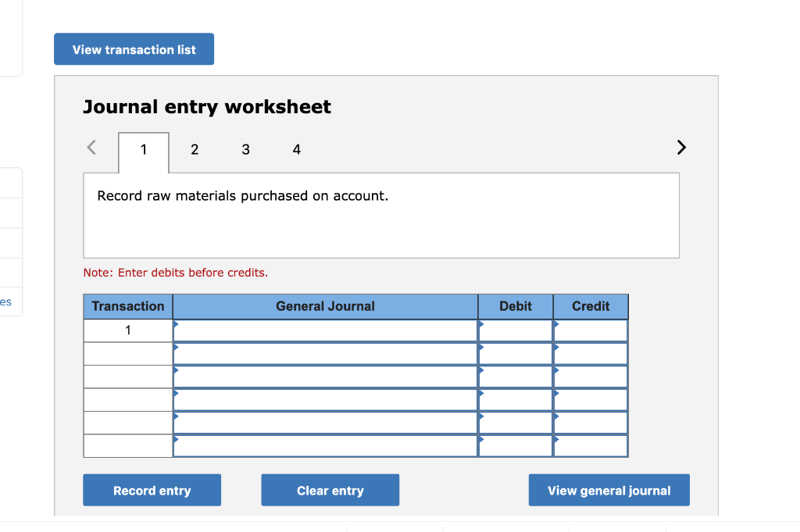The width and height of the screenshot is (800, 532).
Task: Click the fifth row Debit cell
Action: pyautogui.click(x=516, y=423)
